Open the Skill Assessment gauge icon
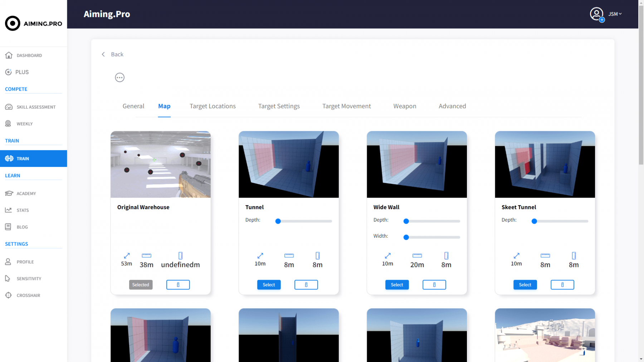The image size is (644, 362). (9, 107)
